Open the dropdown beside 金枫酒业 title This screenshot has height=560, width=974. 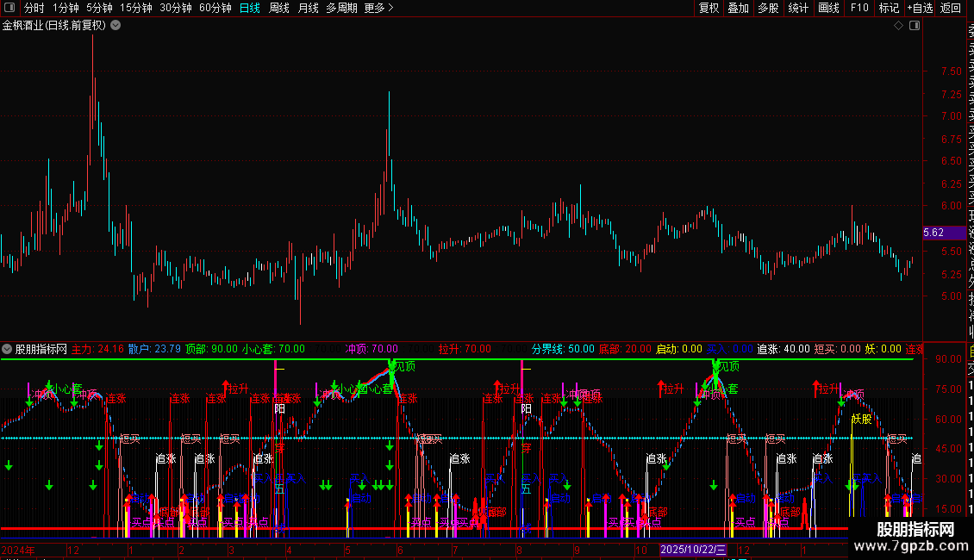point(116,26)
